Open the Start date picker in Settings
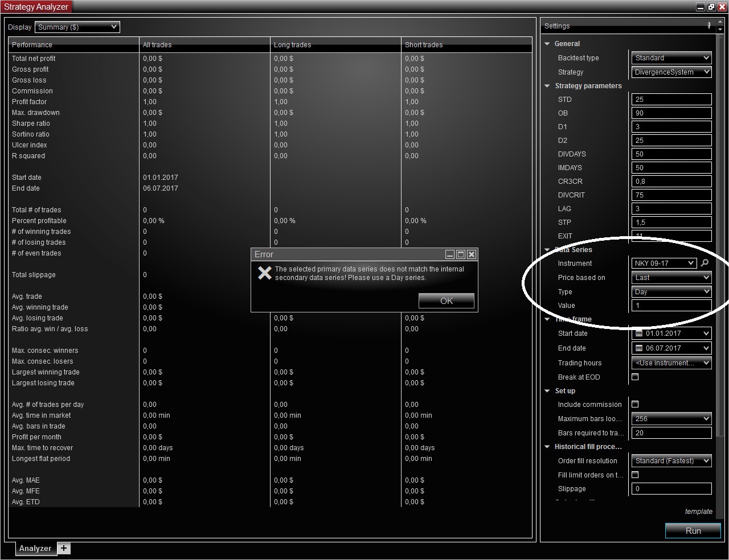729x560 pixels. click(671, 333)
